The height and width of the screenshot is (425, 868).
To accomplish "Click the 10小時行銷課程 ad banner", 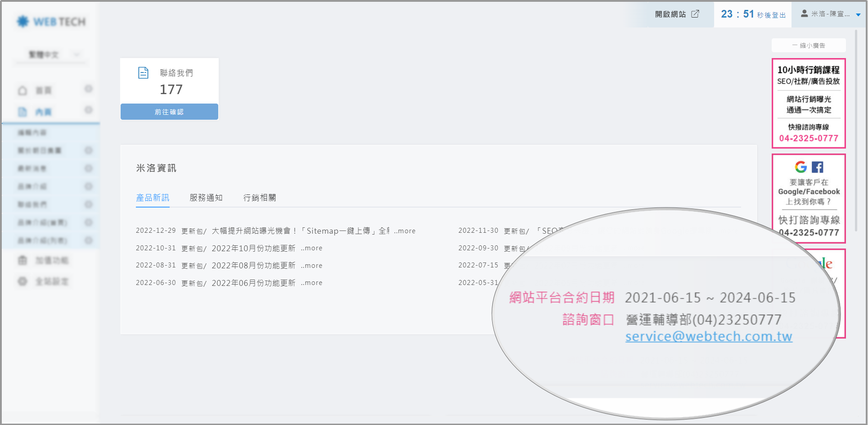I will (809, 103).
